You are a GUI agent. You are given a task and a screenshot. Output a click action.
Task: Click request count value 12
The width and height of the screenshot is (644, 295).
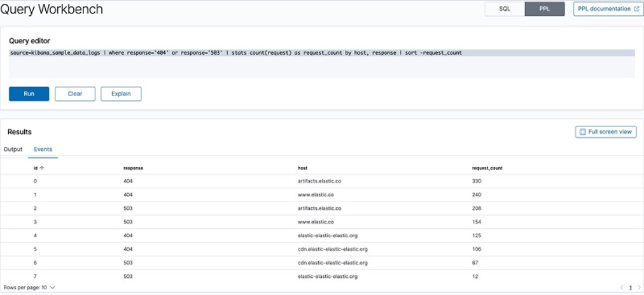point(475,276)
